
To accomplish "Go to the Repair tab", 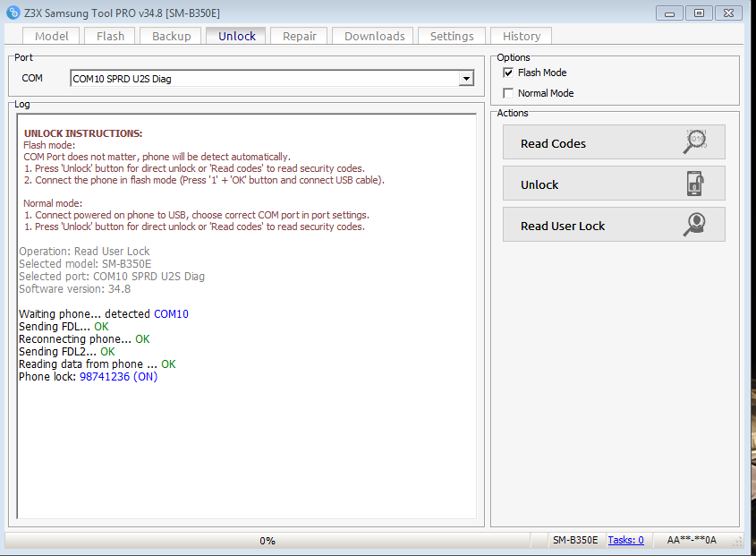I will click(300, 36).
